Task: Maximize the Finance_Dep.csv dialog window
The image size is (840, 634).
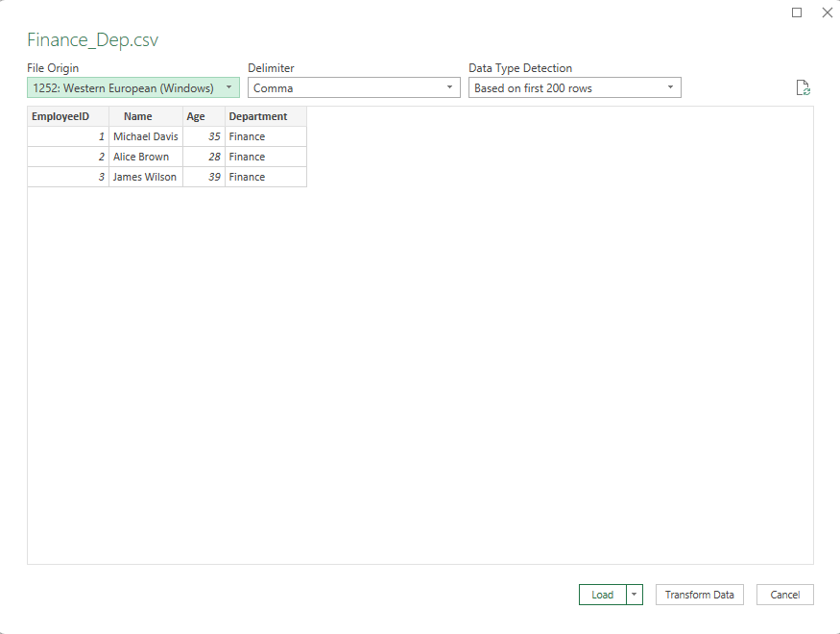Action: (797, 12)
